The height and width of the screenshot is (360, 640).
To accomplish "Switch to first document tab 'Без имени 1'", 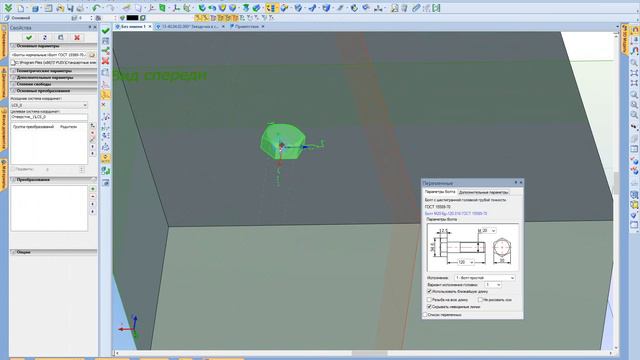I will pyautogui.click(x=133, y=26).
